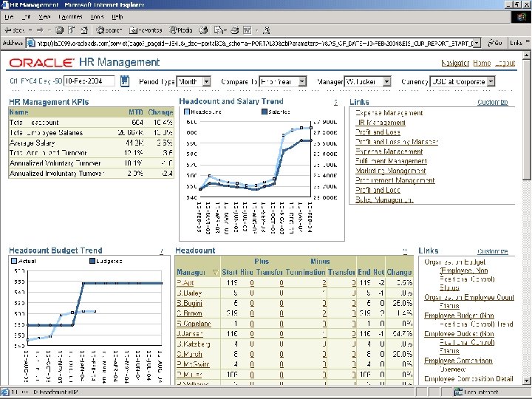Viewport: 532px width, 399px height.
Task: Open the first Profit and Loss link
Action: [x=378, y=132]
